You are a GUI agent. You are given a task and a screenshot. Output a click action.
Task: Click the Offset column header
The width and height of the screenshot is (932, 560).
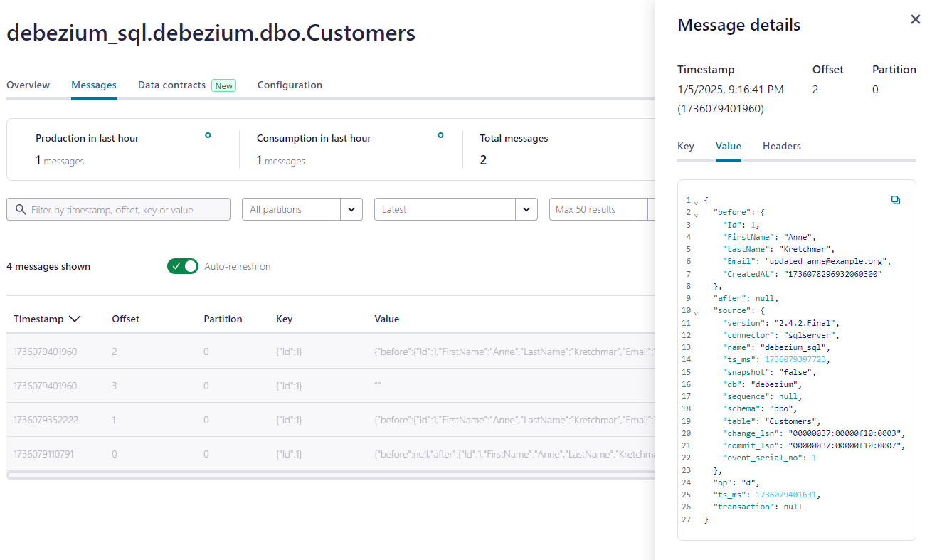click(126, 319)
